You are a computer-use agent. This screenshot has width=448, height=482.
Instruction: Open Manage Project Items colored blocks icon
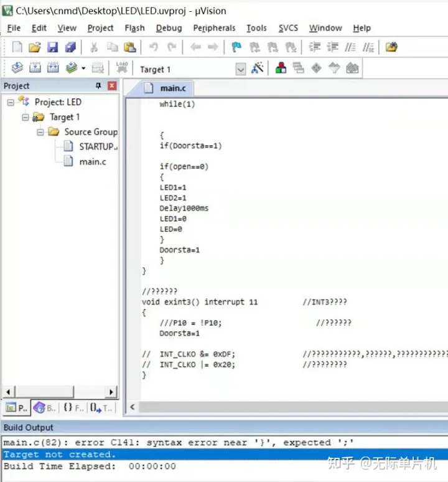pyautogui.click(x=281, y=68)
